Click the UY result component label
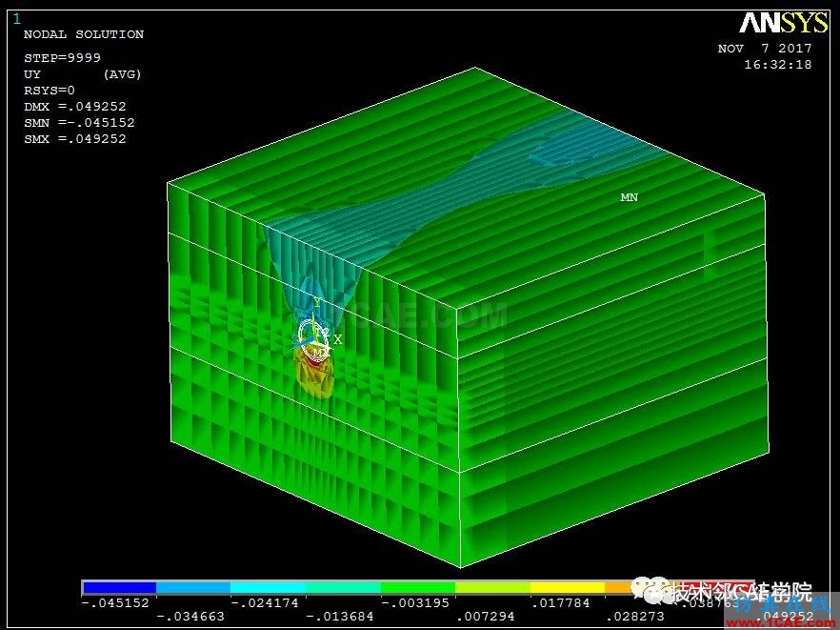This screenshot has width=840, height=630. tap(32, 74)
